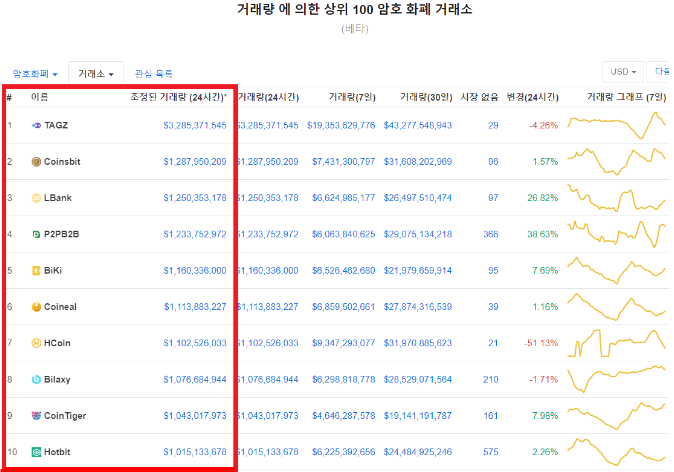Open the USD currency selector
Image resolution: width=674 pixels, height=472 pixels.
pos(623,72)
